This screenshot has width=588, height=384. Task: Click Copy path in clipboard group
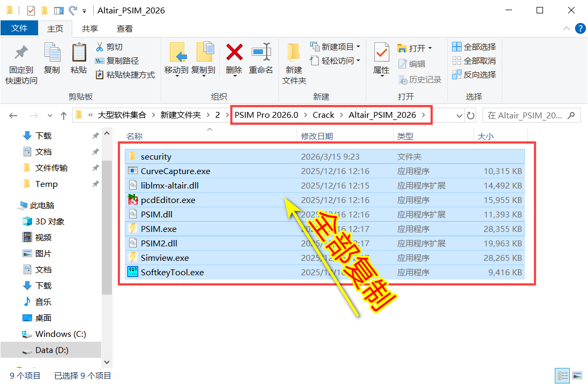(x=117, y=61)
